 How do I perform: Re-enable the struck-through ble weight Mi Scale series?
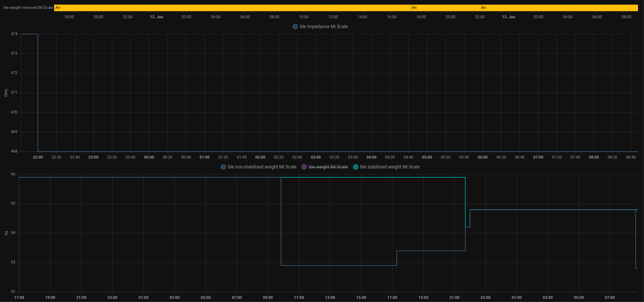tap(328, 167)
